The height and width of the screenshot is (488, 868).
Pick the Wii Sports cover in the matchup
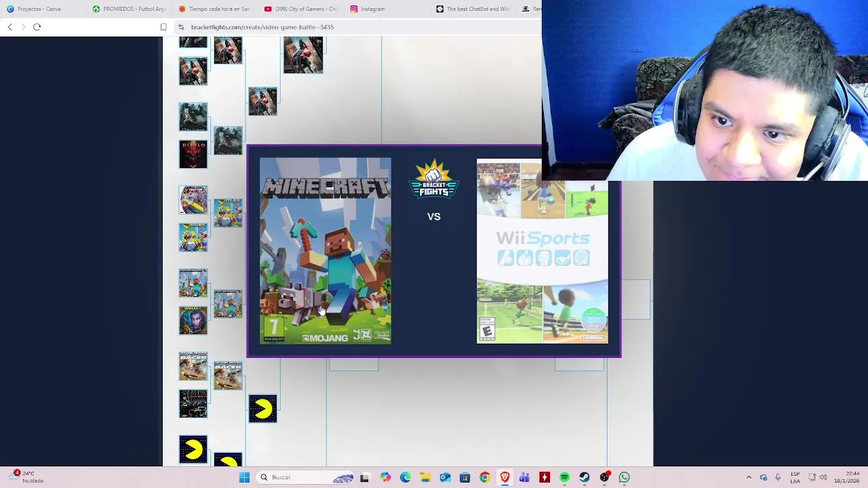click(x=542, y=251)
